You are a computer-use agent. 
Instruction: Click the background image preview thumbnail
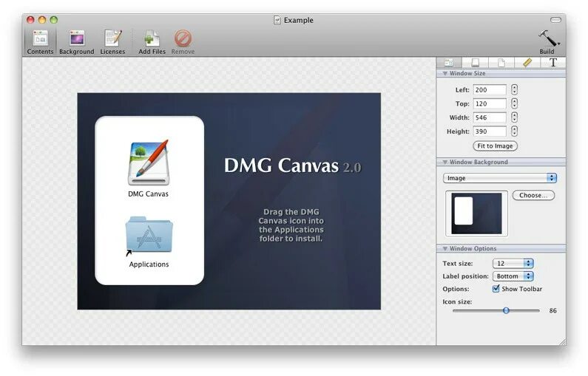476,213
